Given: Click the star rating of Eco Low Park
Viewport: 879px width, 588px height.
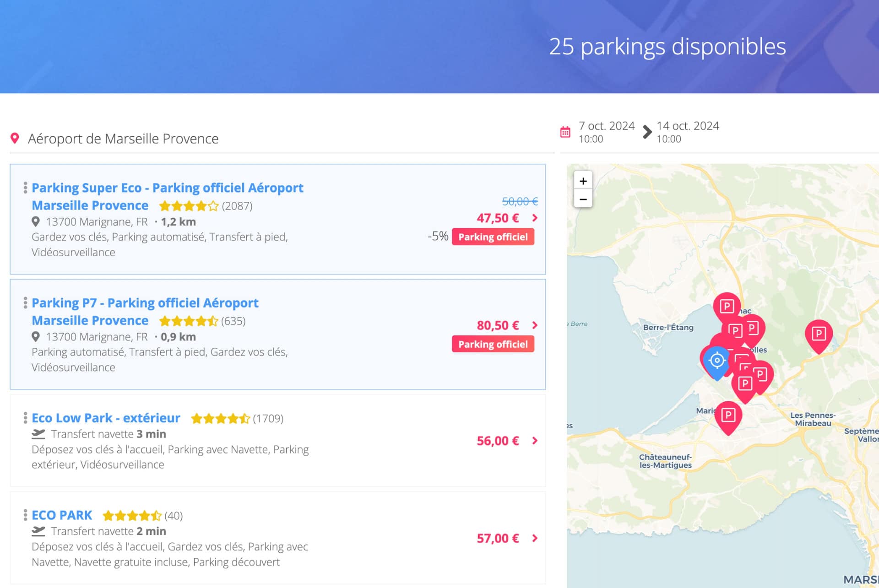Looking at the screenshot, I should click(221, 418).
